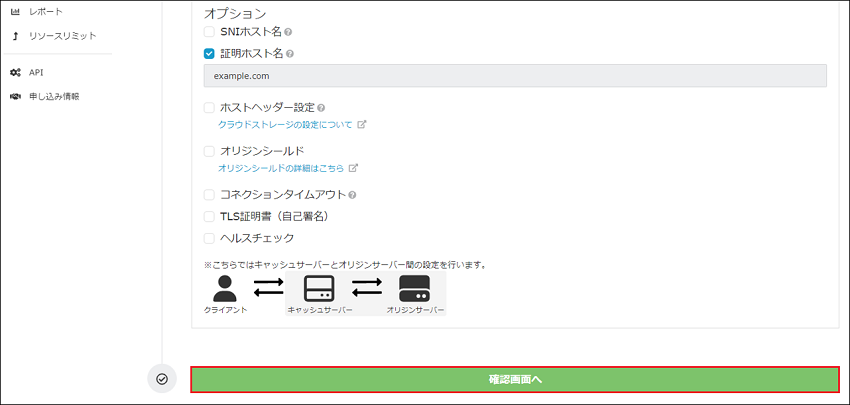Click the external link icon after オリジンシールドの詳細はこちら
This screenshot has width=850, height=405.
[353, 168]
